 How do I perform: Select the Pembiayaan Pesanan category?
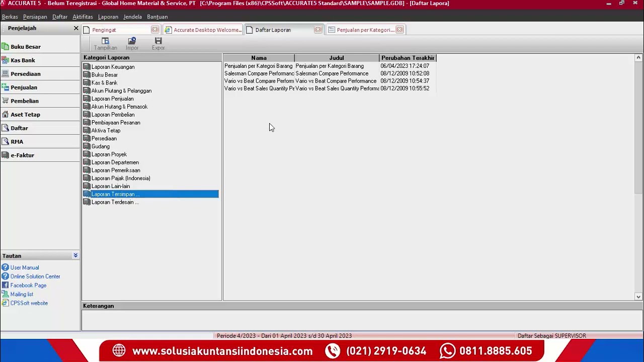pos(116,123)
